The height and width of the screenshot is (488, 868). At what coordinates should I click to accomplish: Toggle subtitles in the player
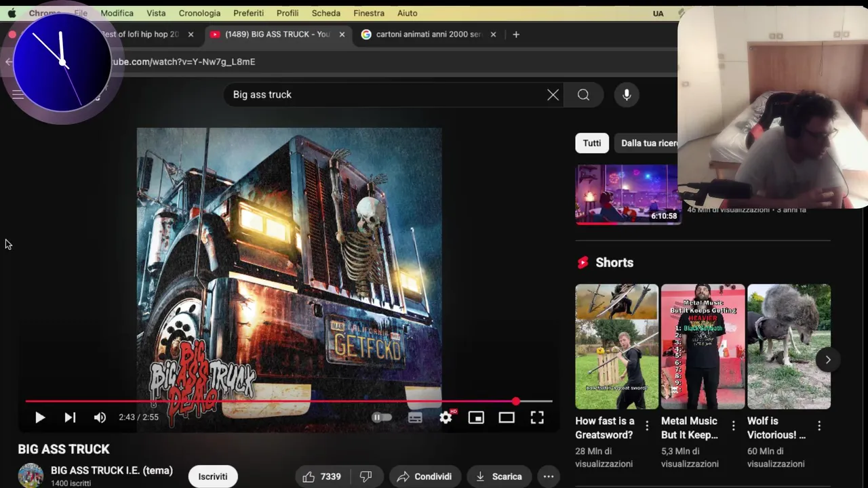415,418
